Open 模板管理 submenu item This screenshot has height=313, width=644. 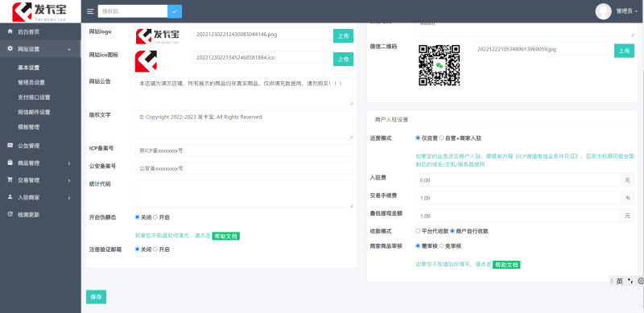(28, 127)
